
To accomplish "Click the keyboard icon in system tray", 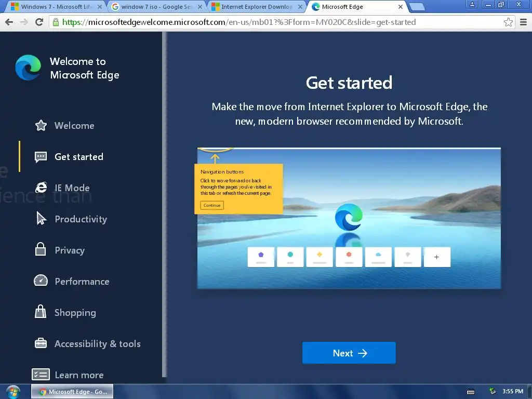I will pyautogui.click(x=471, y=392).
